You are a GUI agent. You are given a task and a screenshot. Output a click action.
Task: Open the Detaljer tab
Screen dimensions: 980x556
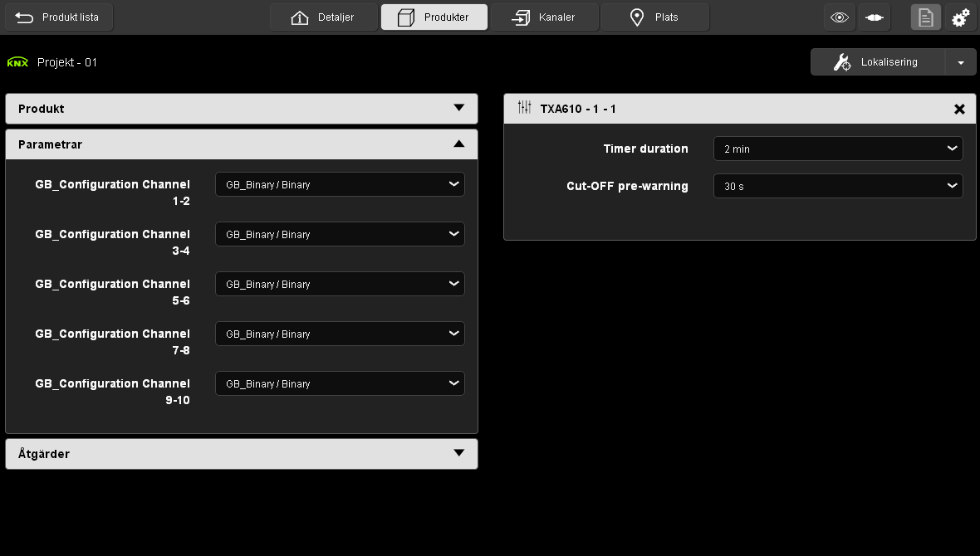tap(324, 17)
